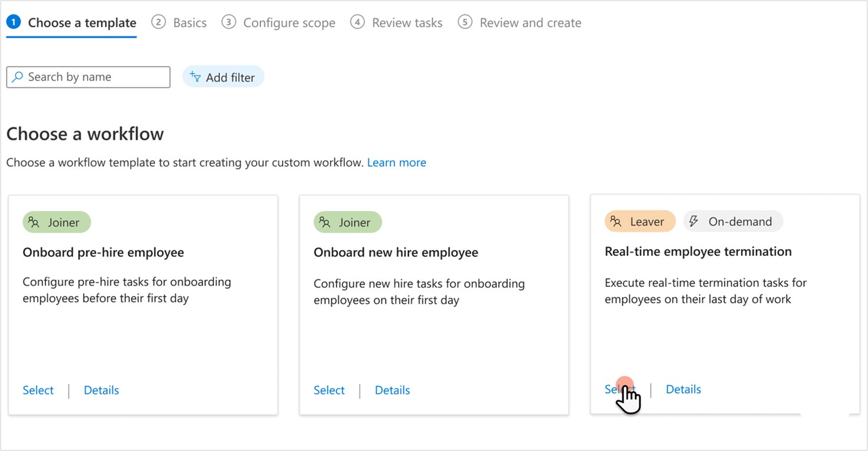View Details for Onboard pre-hire employee
The height and width of the screenshot is (451, 868).
[x=101, y=390]
